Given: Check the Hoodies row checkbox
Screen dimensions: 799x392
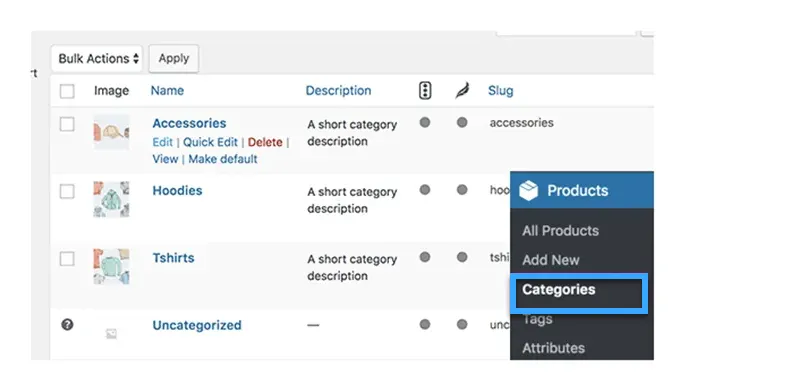Looking at the screenshot, I should [67, 192].
